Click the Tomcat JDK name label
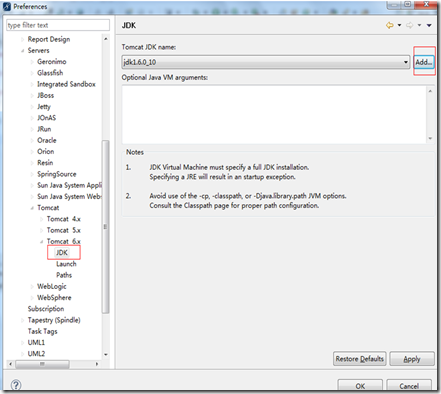 [x=149, y=47]
